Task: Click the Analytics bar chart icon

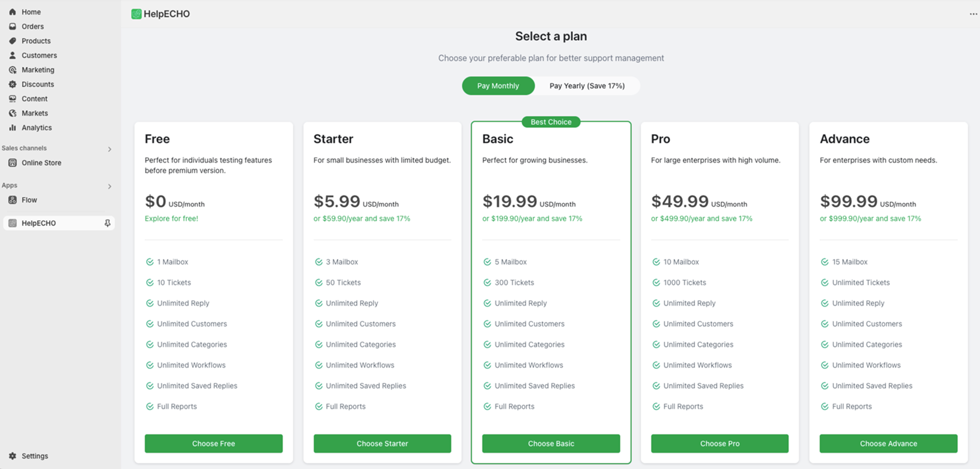Action: (12, 128)
